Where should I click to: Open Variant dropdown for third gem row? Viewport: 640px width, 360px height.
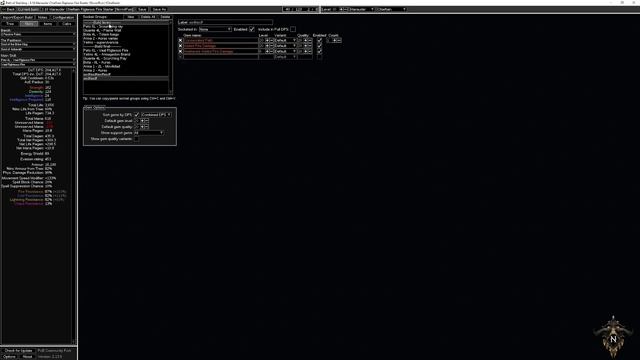pyautogui.click(x=285, y=51)
